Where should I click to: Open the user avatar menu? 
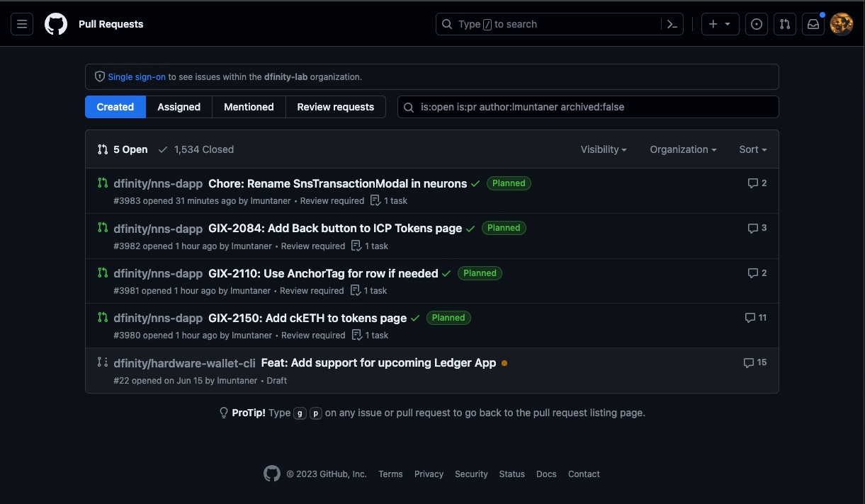pos(842,24)
